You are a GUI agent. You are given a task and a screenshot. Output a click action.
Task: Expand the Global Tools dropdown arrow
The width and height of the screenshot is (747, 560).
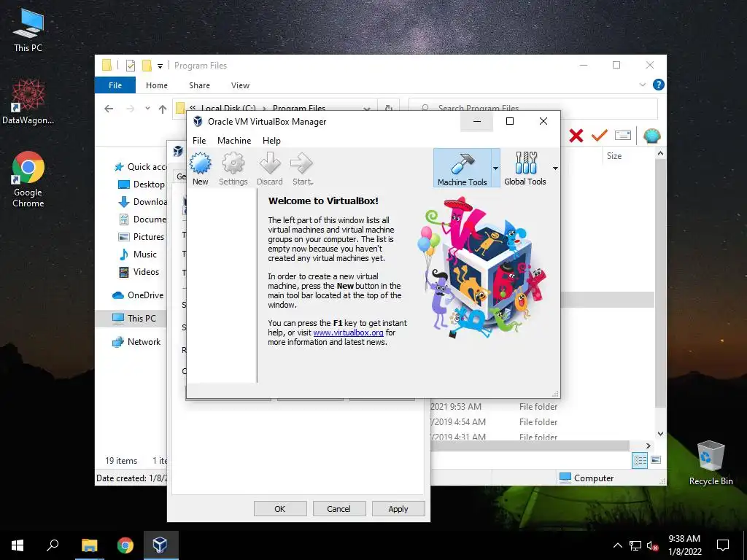555,168
